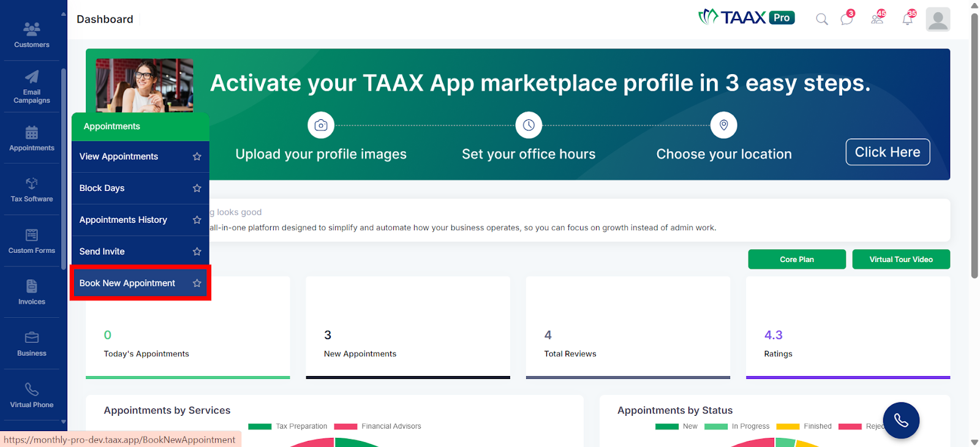
Task: Toggle Financial Advisors legend swatch
Action: (x=345, y=427)
